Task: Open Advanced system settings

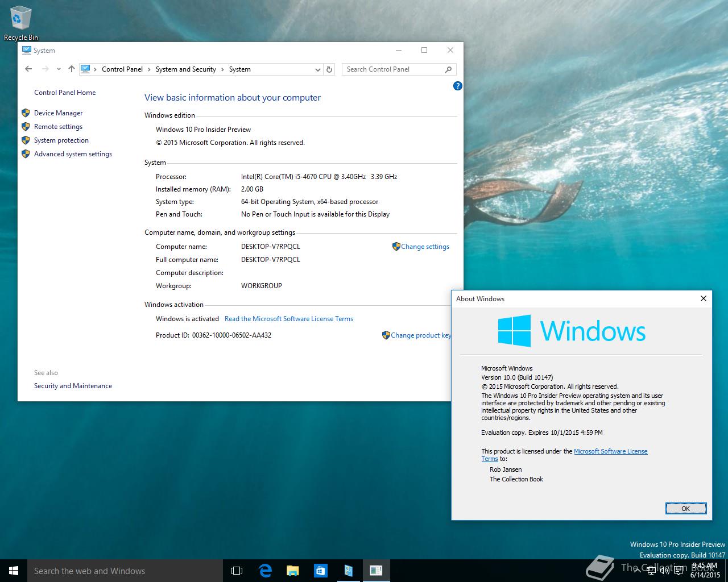Action: (73, 154)
